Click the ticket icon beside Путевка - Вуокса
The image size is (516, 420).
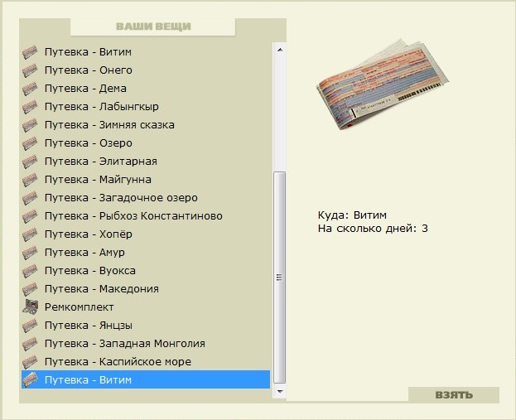pyautogui.click(x=30, y=271)
